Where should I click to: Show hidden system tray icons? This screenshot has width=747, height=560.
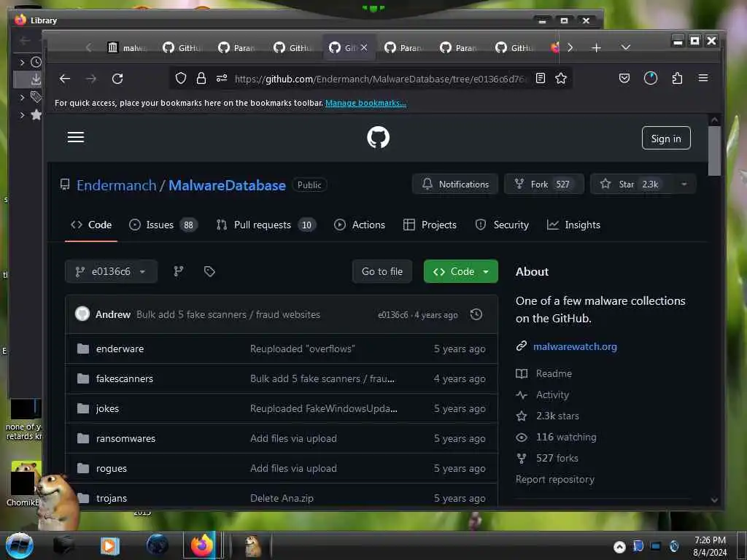click(x=619, y=547)
